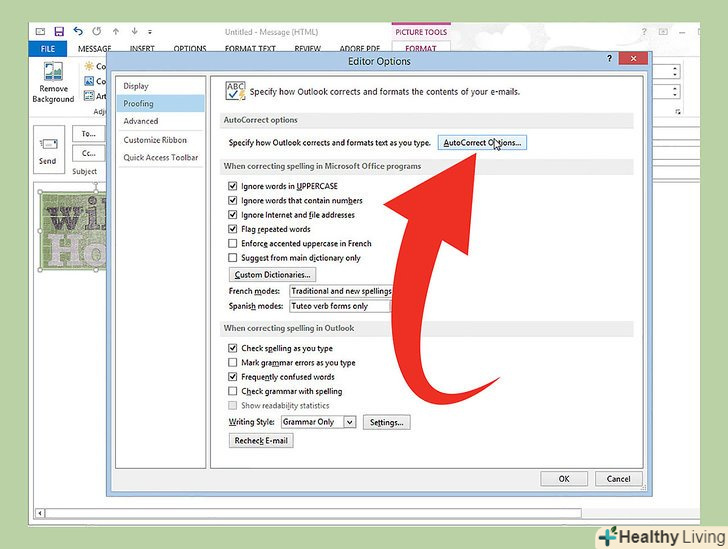728x549 pixels.
Task: Toggle Ignore Internet and file addresses
Action: point(233,215)
